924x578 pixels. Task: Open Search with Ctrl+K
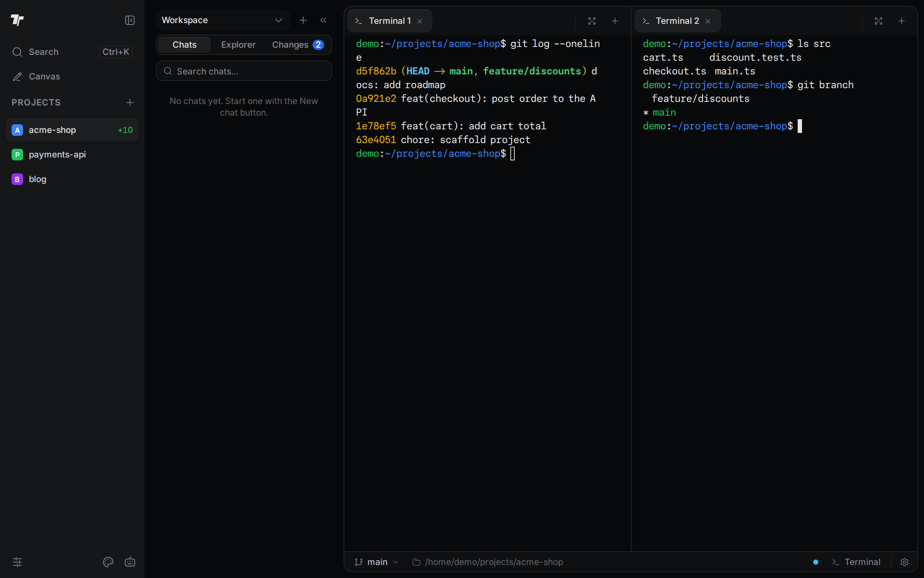72,52
